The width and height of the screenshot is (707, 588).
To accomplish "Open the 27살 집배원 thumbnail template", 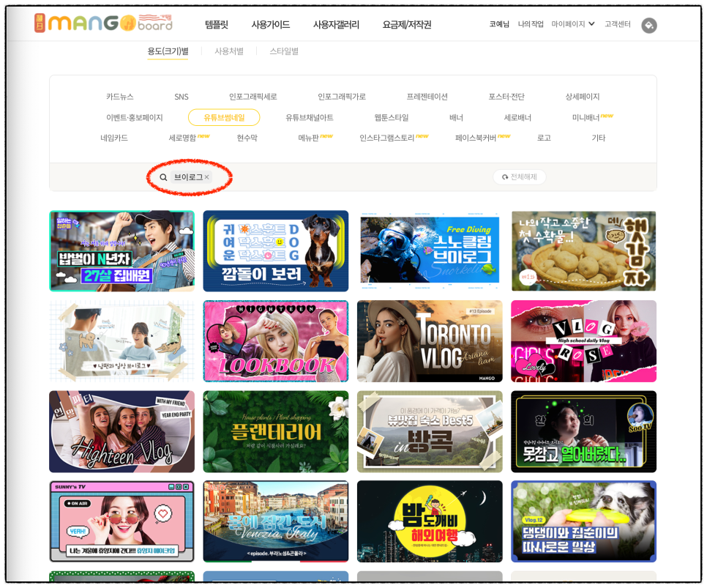I will 121,251.
